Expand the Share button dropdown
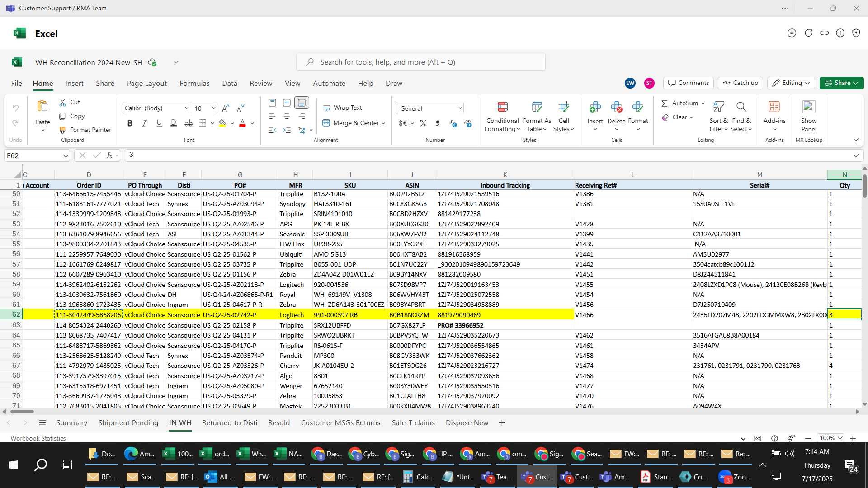 [x=856, y=83]
